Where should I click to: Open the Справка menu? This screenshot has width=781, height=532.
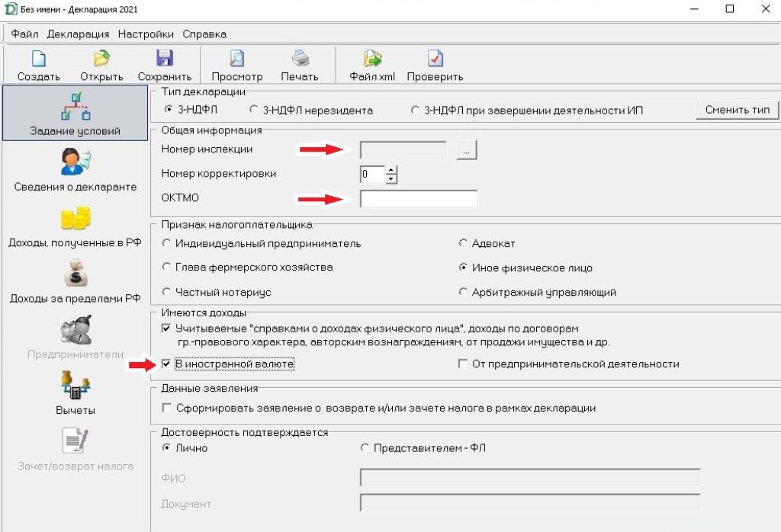[x=204, y=34]
